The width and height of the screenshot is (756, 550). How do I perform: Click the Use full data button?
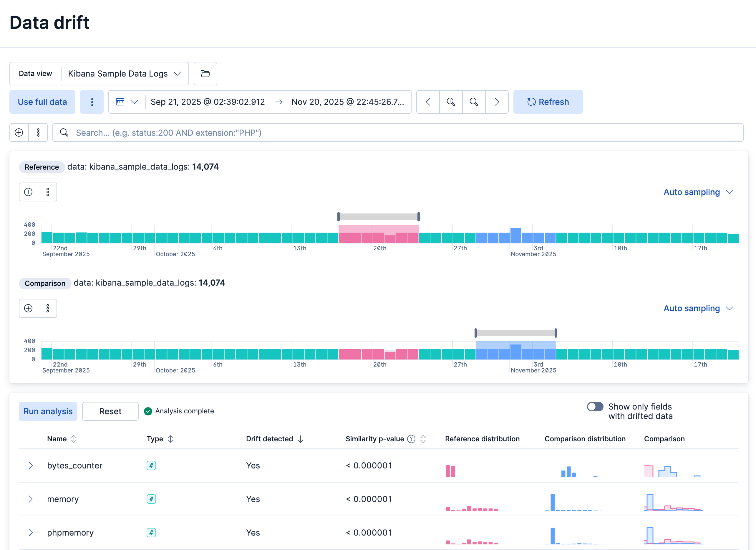pyautogui.click(x=42, y=102)
